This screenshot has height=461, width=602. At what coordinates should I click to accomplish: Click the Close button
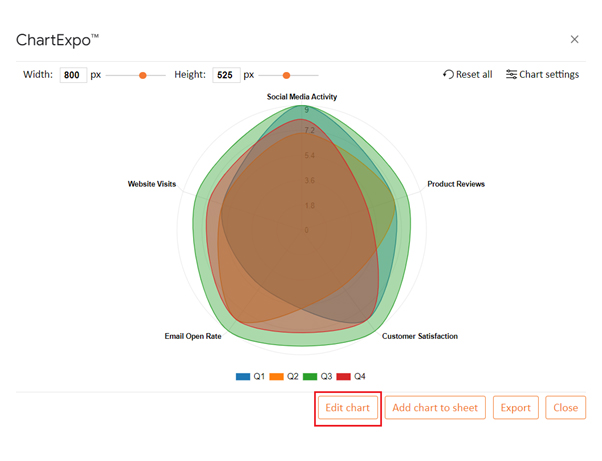pos(566,408)
